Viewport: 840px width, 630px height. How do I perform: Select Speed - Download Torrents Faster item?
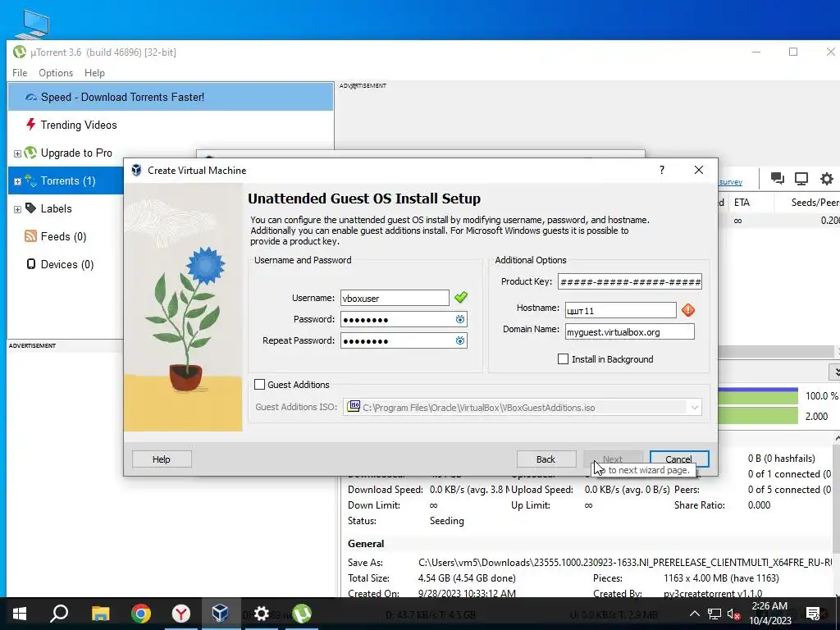point(171,97)
